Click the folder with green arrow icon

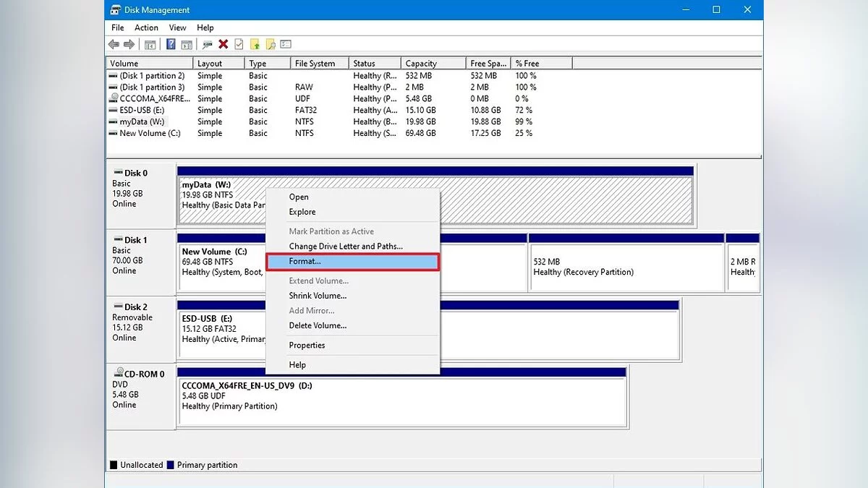tap(254, 45)
